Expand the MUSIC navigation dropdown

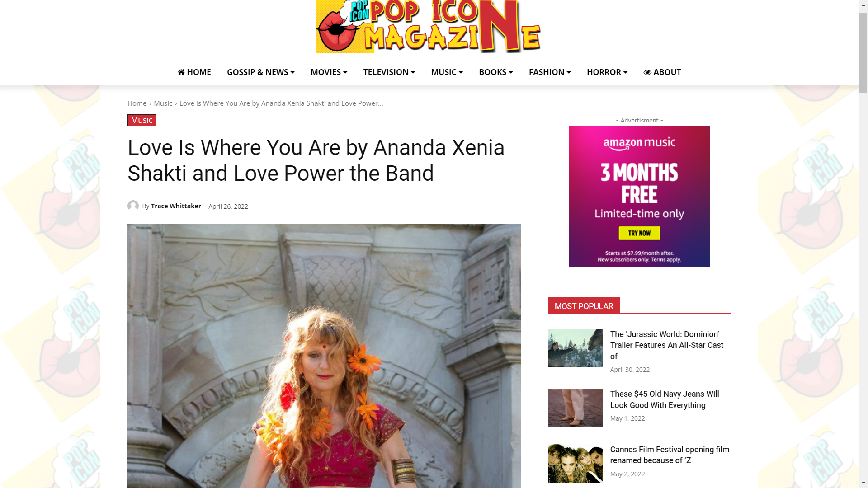447,72
